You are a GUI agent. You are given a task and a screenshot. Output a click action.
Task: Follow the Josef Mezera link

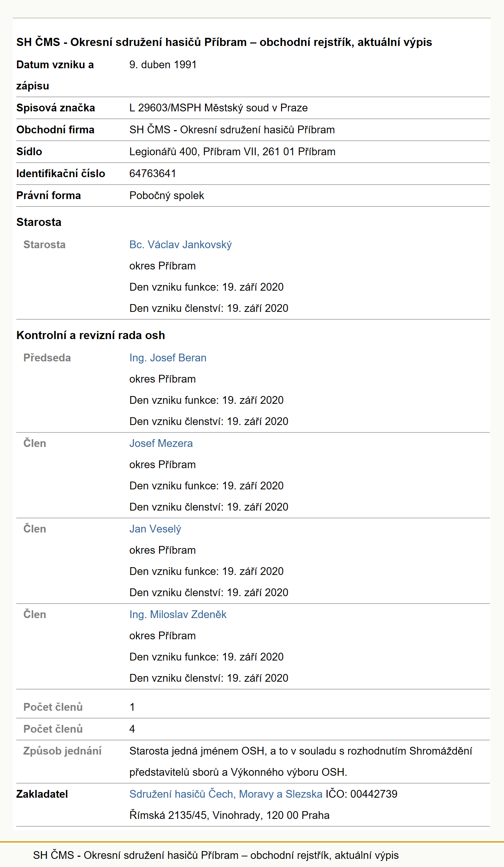[x=161, y=443]
